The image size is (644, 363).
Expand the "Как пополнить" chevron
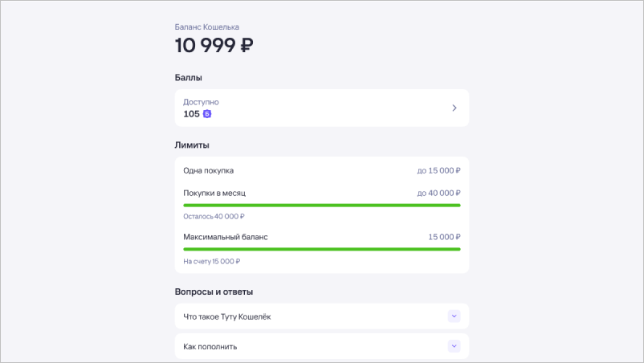454,346
